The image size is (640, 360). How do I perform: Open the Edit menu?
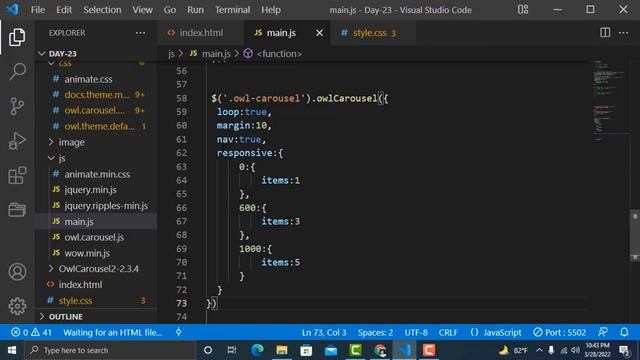pyautogui.click(x=64, y=10)
